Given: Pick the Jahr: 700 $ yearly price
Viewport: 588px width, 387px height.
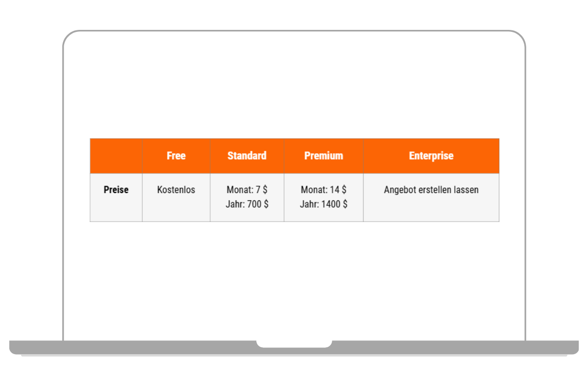Looking at the screenshot, I should click(x=247, y=204).
